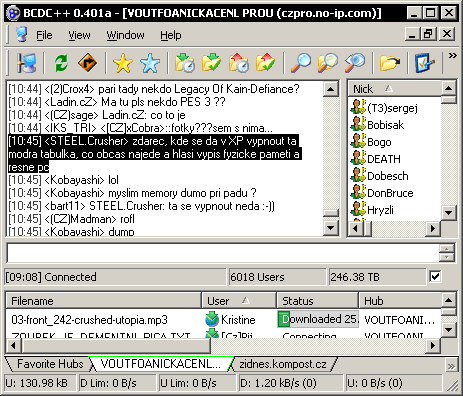
Task: Sort user list by Nick column
Action: [x=395, y=89]
